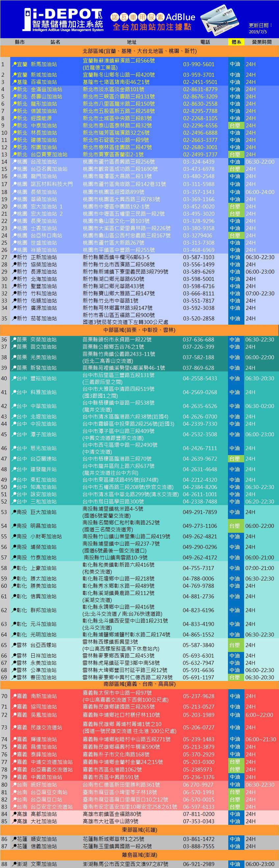Open map pin for 台茂加油站 in 桃園
Image resolution: width=279 pixels, height=868 pixels.
pyautogui.click(x=14, y=162)
